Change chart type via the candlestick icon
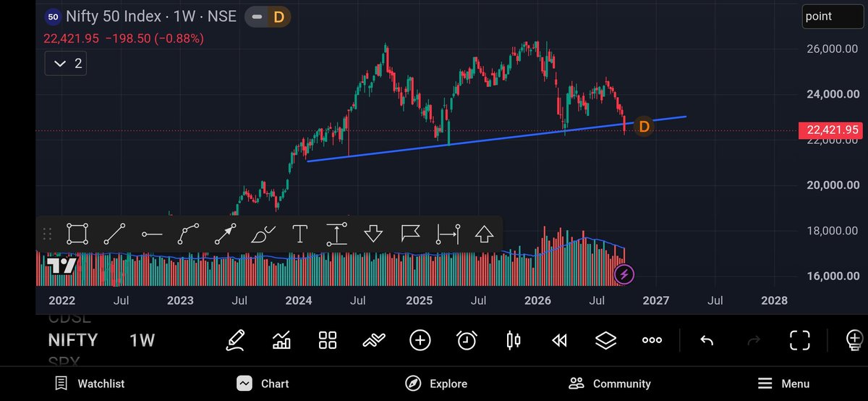 [514, 340]
